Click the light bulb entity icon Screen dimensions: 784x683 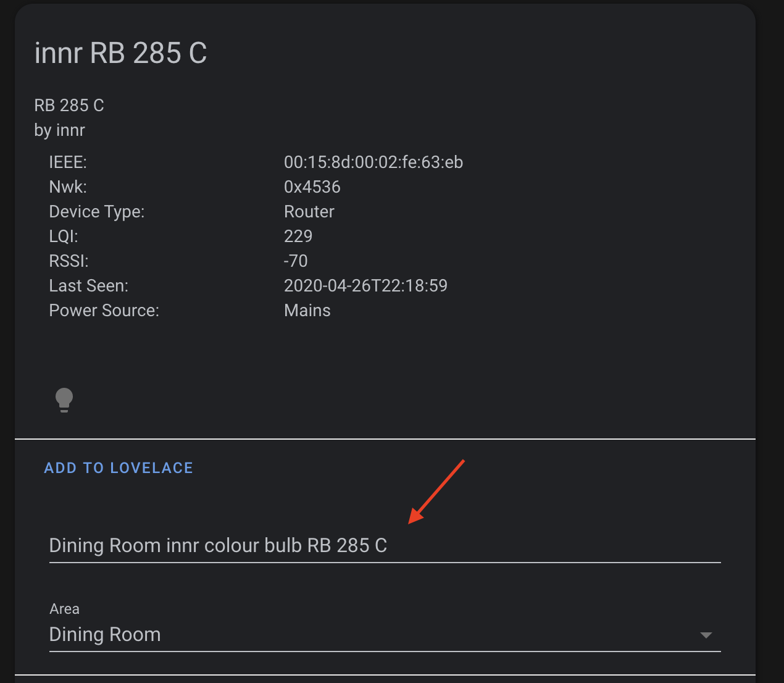tap(64, 400)
